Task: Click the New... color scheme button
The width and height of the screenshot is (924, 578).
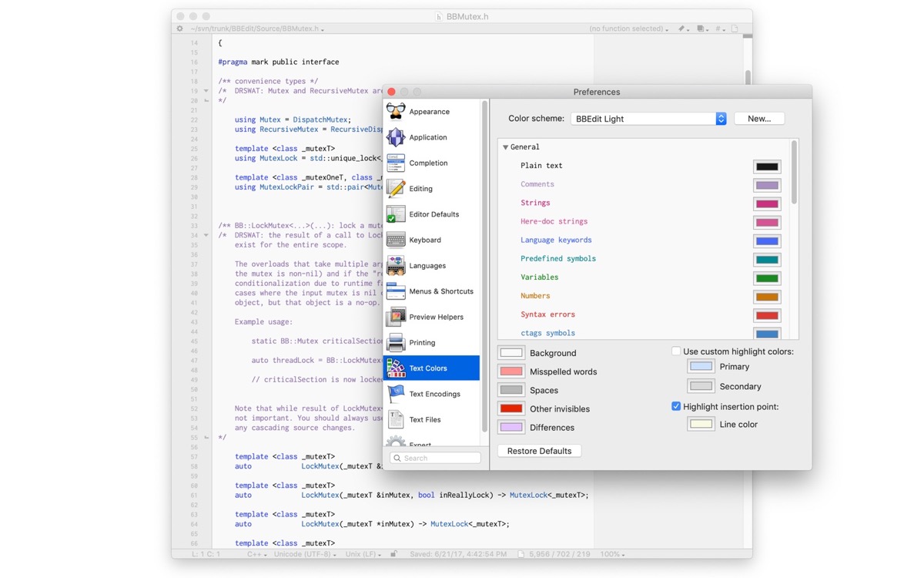Action: (x=759, y=119)
